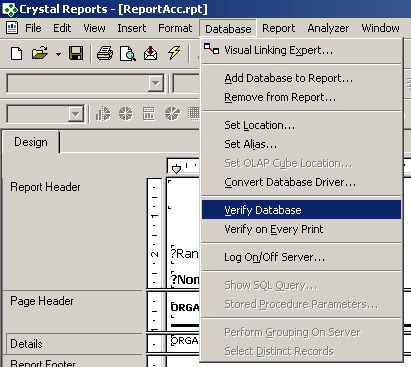
Task: Click Verify Database
Action: [x=301, y=210]
